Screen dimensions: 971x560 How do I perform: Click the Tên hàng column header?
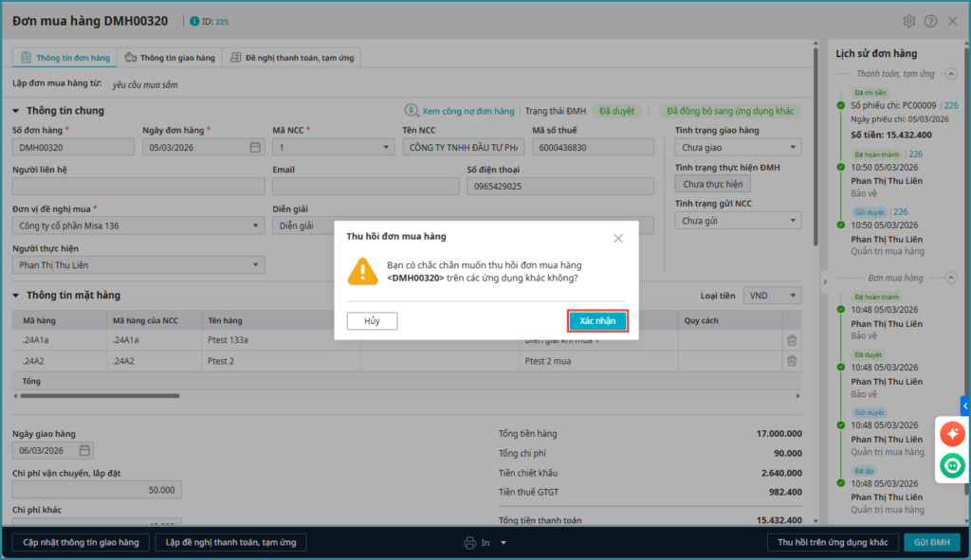(225, 320)
